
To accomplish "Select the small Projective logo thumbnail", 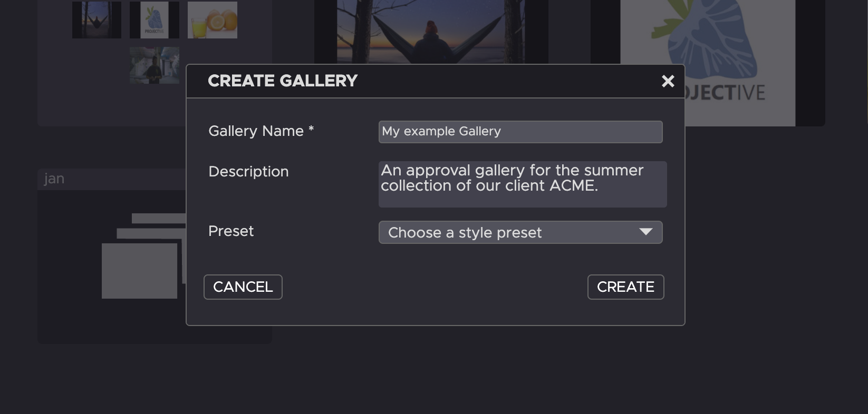I will 155,20.
